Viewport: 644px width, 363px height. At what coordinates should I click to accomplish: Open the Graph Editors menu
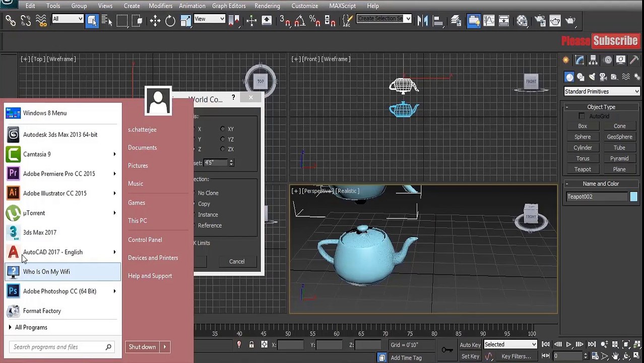point(229,6)
